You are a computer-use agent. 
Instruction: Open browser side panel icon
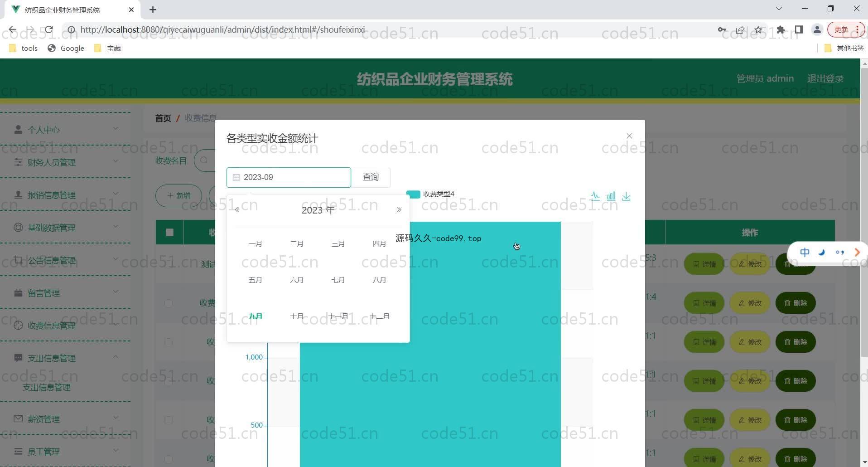coord(799,30)
